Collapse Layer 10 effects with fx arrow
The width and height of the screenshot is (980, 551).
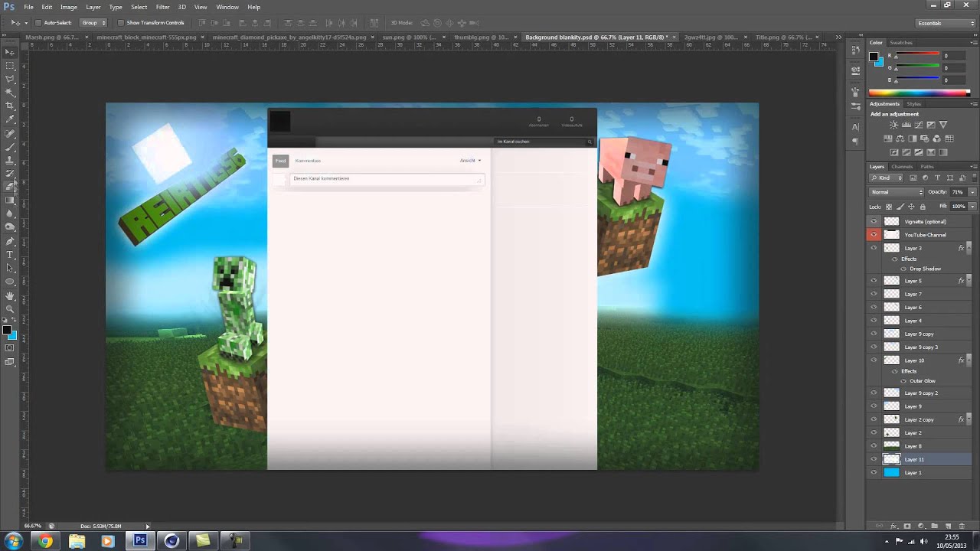coord(969,360)
